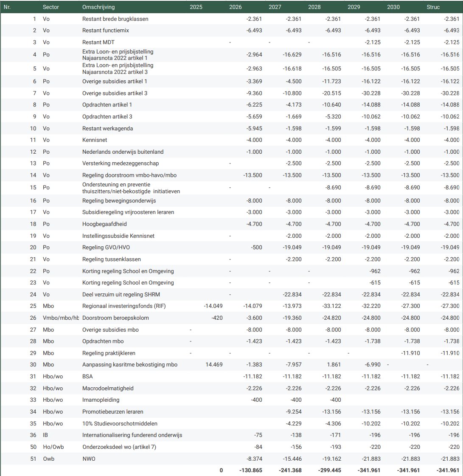Image resolution: width=463 pixels, height=476 pixels.
Task: Select the 'IB' sector cell
Action: pos(45,435)
